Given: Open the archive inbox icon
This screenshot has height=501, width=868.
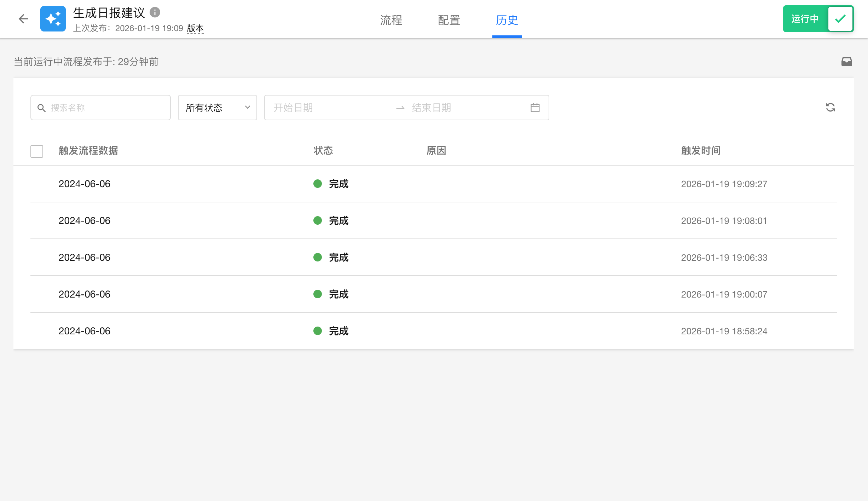Looking at the screenshot, I should (x=846, y=62).
